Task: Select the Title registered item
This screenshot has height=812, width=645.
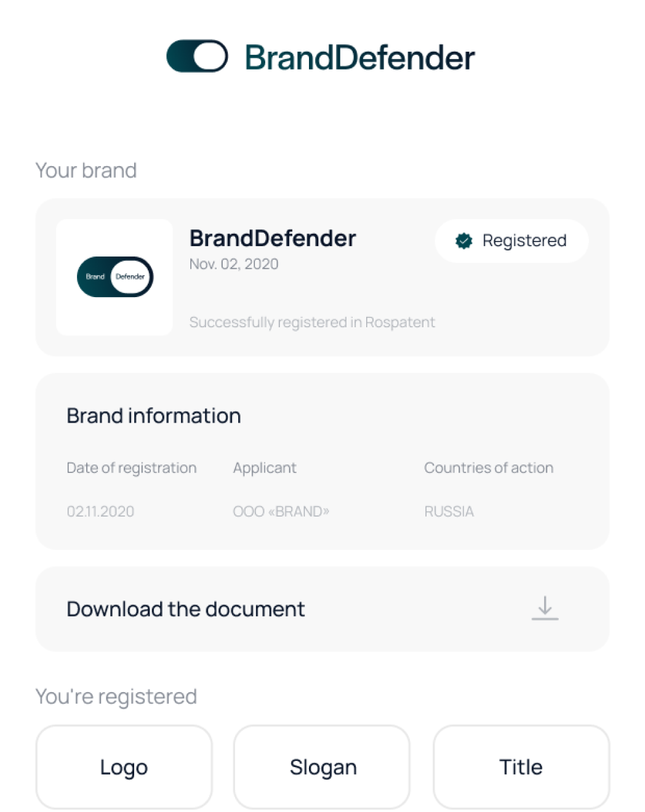Action: point(521,767)
